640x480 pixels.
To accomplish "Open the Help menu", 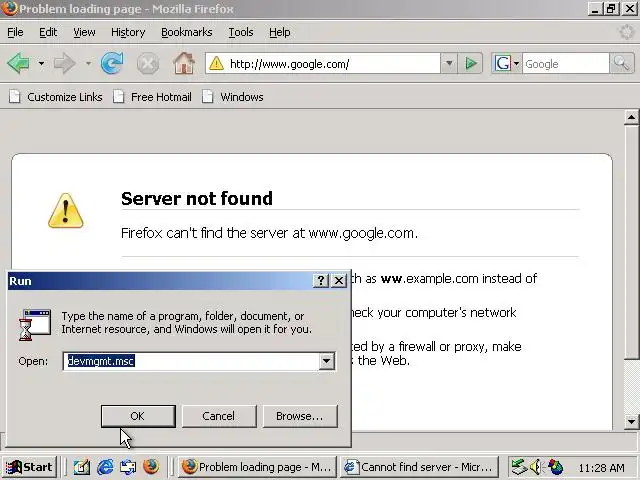I will pyautogui.click(x=280, y=32).
